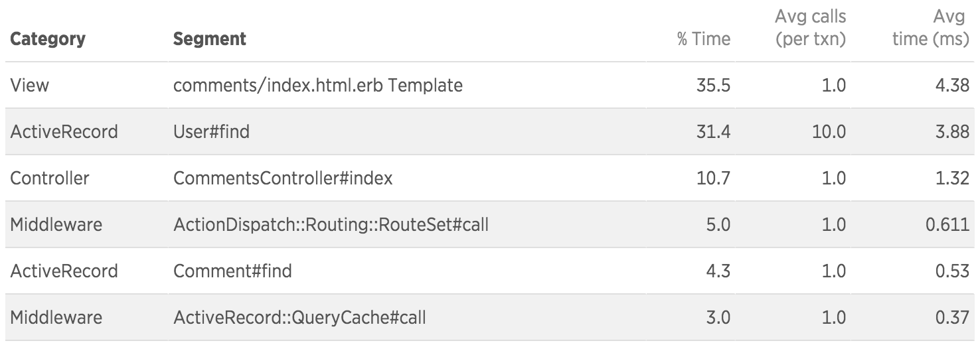Select ActionDispatch::Routing::RouteSet#call segment
Screen dimensions: 980x345
pyautogui.click(x=331, y=225)
